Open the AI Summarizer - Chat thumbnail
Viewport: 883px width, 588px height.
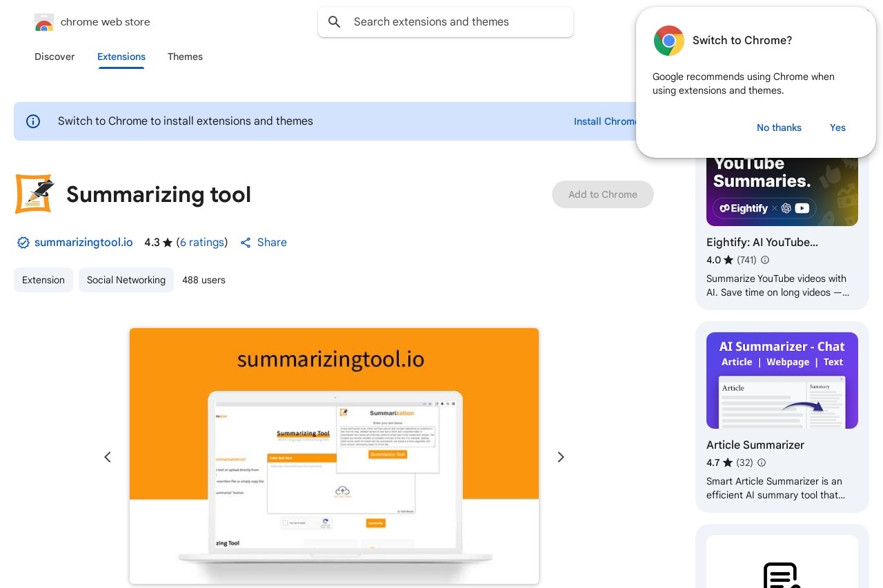[782, 381]
